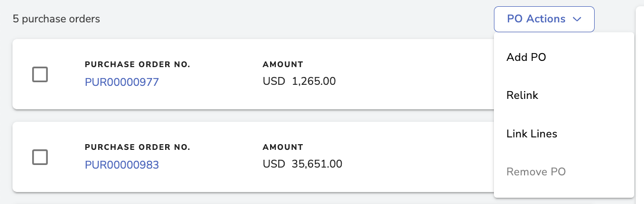Click the Amount heading above USD 1,265.00
This screenshot has width=644, height=204.
pos(283,65)
